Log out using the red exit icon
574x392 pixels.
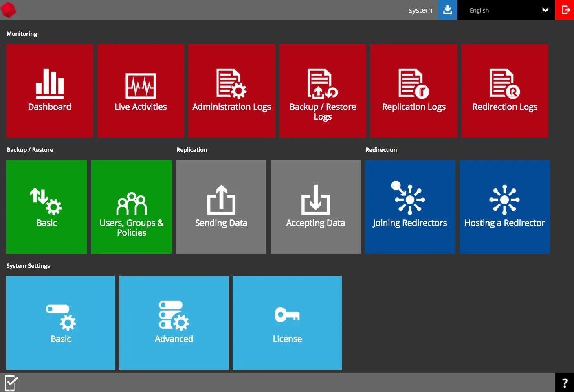pos(565,10)
